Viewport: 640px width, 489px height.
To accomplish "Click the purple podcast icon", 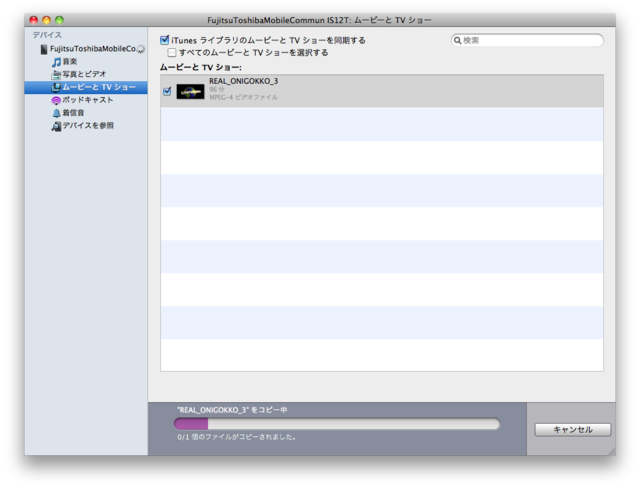I will (56, 100).
